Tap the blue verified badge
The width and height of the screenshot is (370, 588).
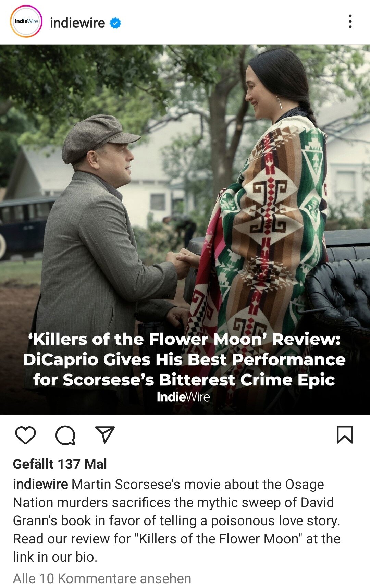pos(115,23)
